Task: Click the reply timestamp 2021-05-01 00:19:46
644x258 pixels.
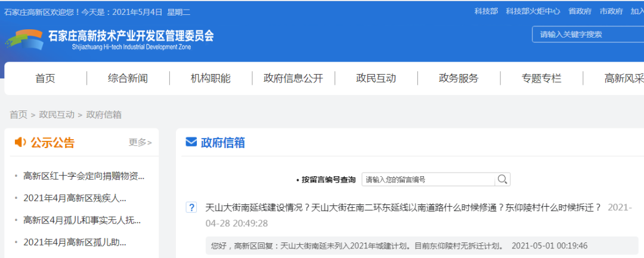Action: pyautogui.click(x=550, y=246)
